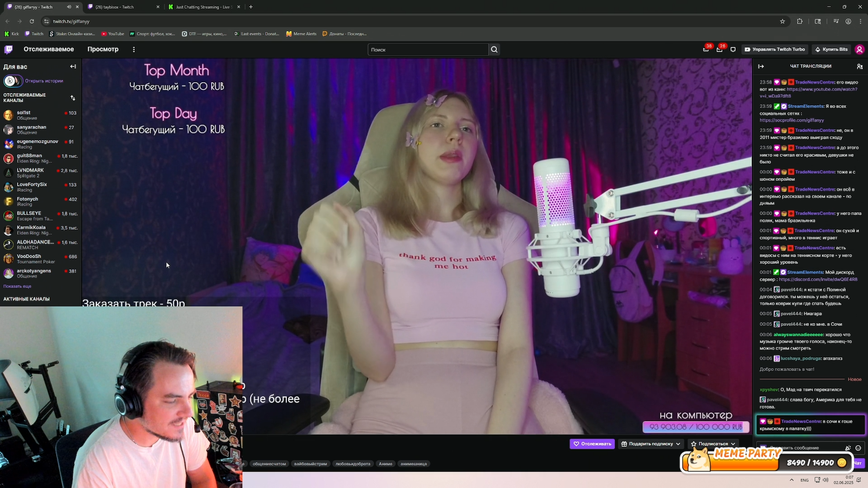Open Открыть истории link
This screenshot has width=868, height=488.
pyautogui.click(x=44, y=81)
